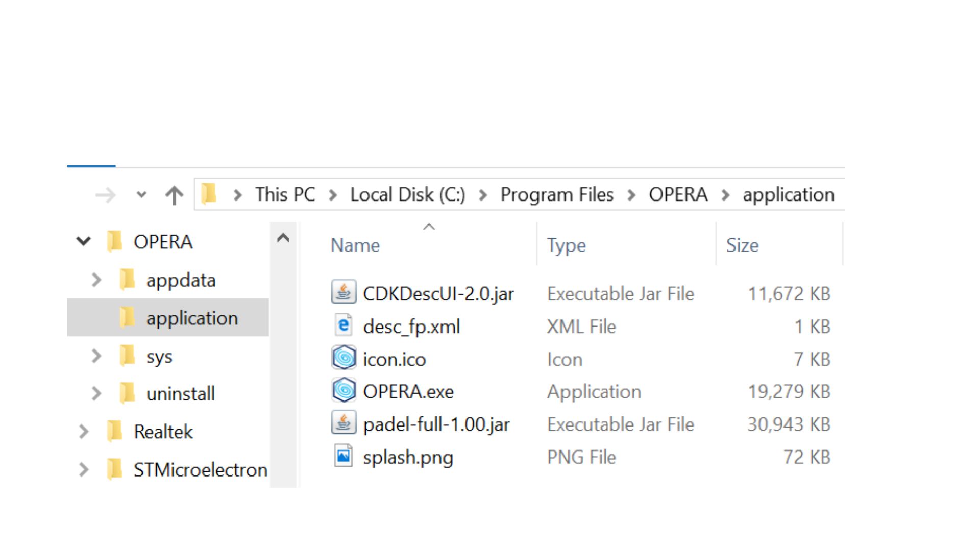Screen dimensions: 980x551
Task: Click the Up directory arrow
Action: (x=174, y=195)
